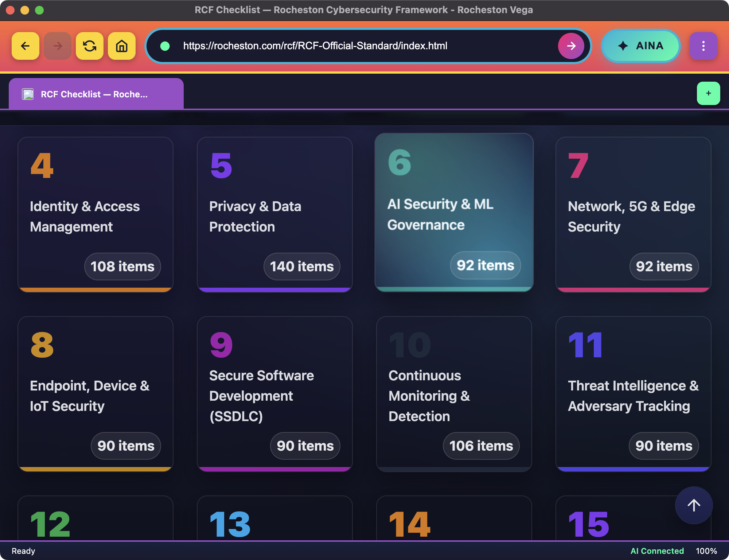This screenshot has height=560, width=729.
Task: Reload the page with refresh icon
Action: 90,46
